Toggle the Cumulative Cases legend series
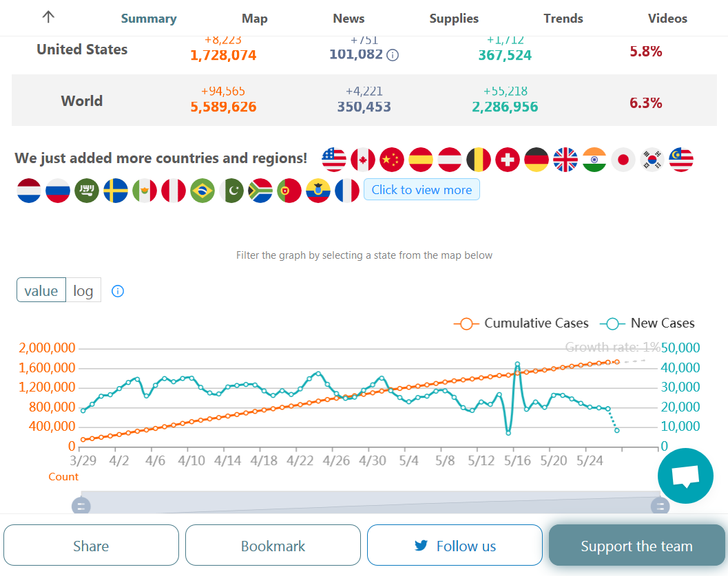The image size is (728, 576). [521, 323]
